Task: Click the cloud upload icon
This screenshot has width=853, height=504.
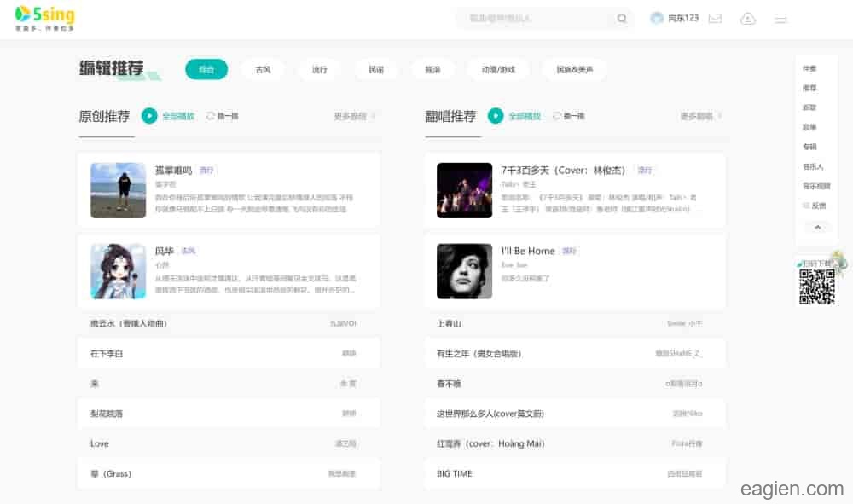Action: (x=748, y=19)
